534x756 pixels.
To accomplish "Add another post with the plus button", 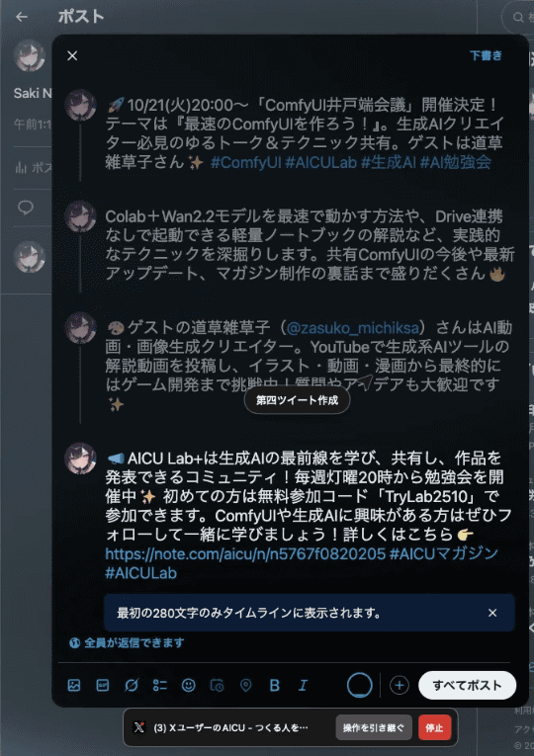I will point(399,685).
